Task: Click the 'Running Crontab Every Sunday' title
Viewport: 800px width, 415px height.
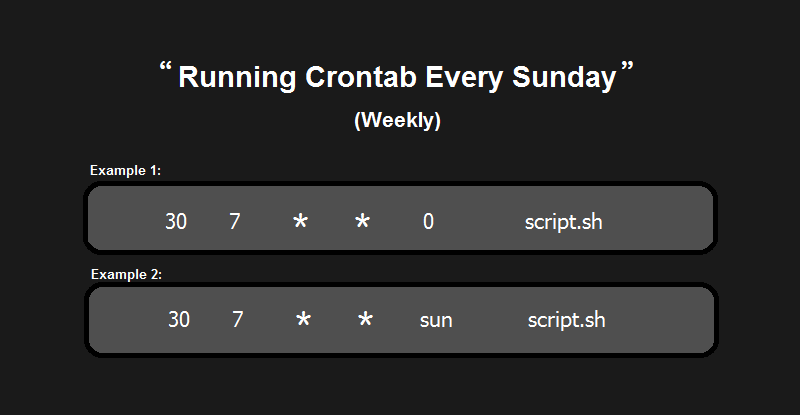Action: pyautogui.click(x=396, y=77)
